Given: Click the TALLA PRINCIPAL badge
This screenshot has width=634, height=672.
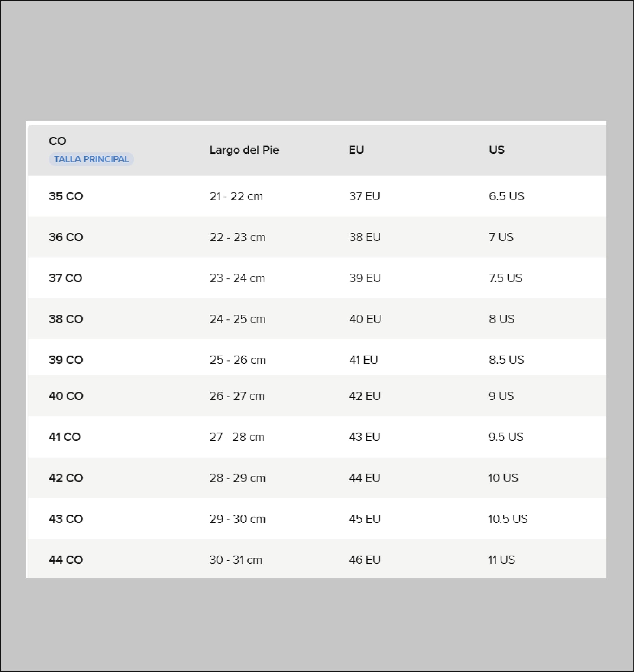Looking at the screenshot, I should (x=91, y=159).
